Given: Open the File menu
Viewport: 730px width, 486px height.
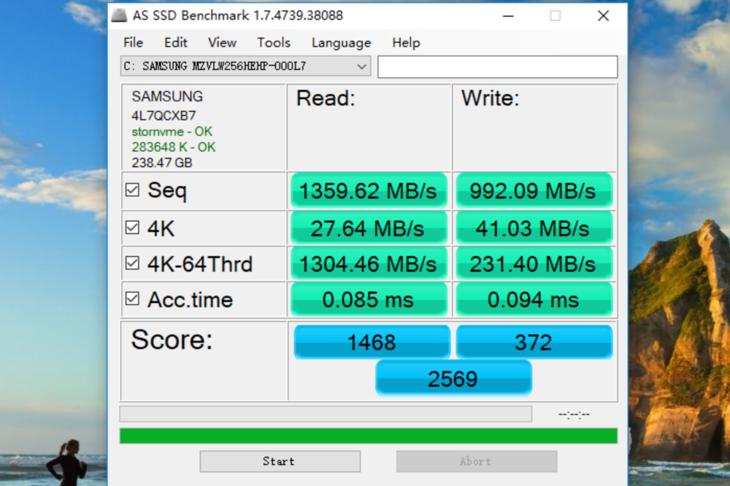Looking at the screenshot, I should (133, 42).
